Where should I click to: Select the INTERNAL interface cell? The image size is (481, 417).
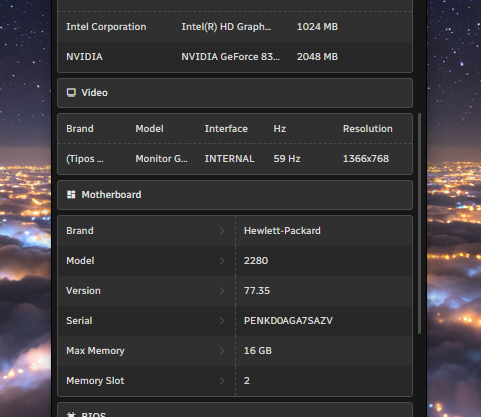pyautogui.click(x=229, y=159)
